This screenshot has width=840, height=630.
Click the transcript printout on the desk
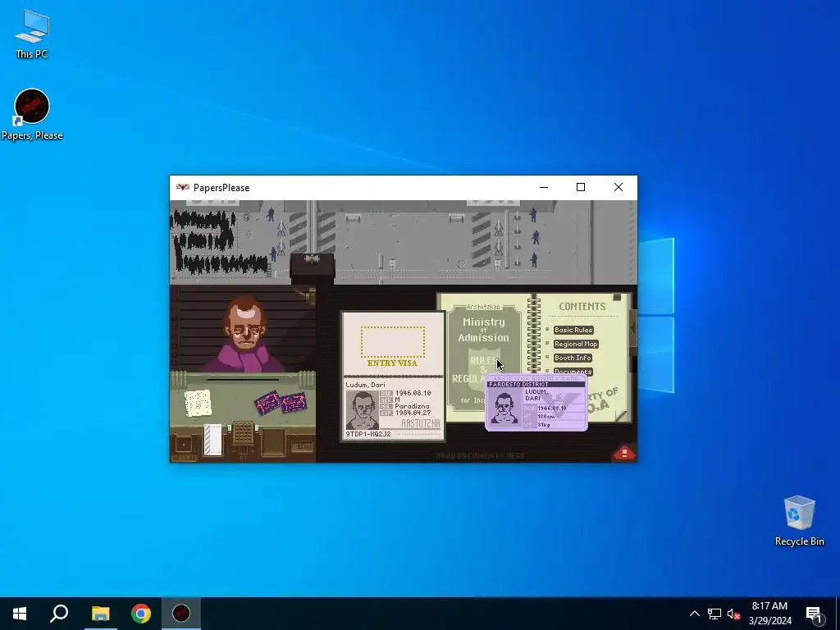212,440
